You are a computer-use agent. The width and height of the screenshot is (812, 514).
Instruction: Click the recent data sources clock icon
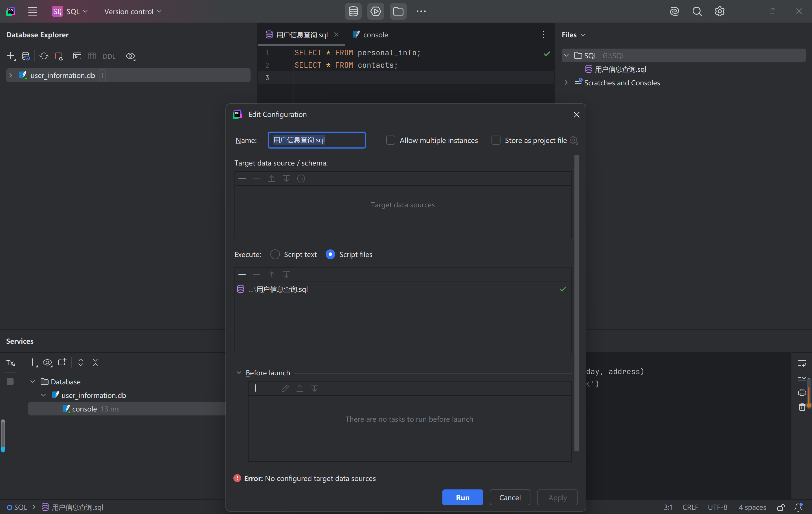coord(301,178)
